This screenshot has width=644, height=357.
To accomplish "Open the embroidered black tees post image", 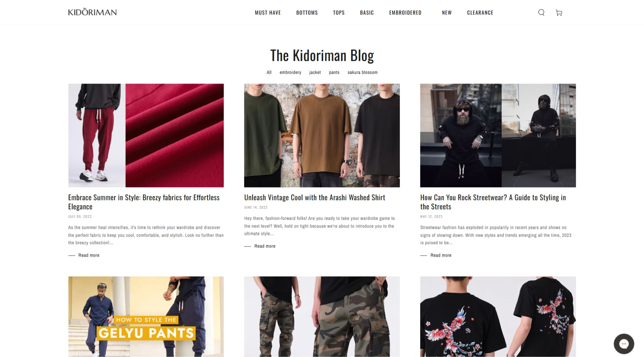I will (x=498, y=316).
